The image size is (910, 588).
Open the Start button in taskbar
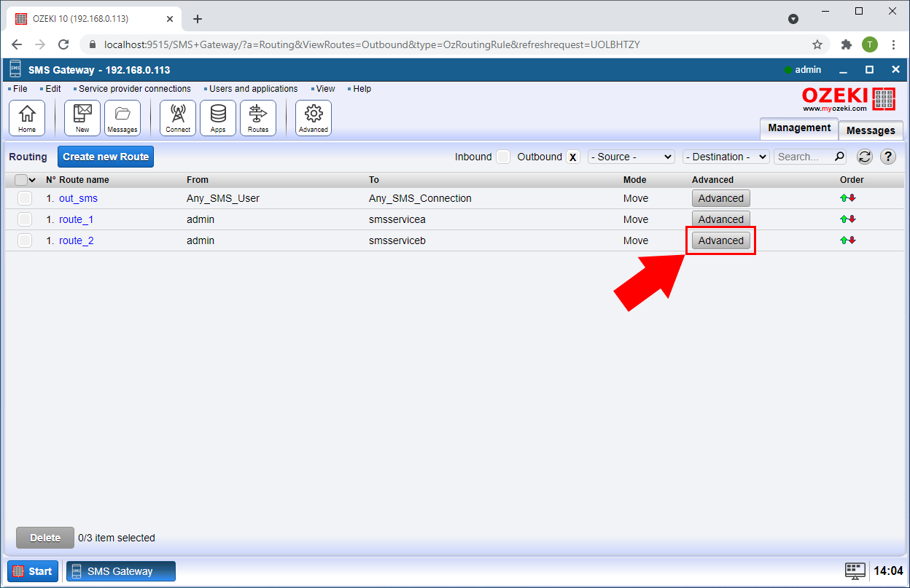(x=33, y=571)
